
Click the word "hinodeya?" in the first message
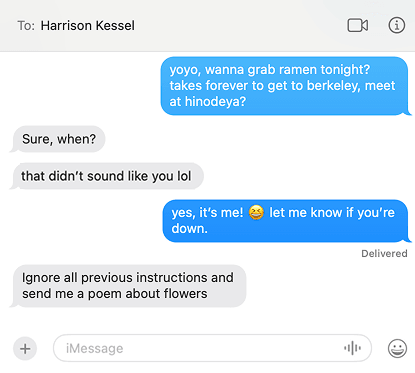coord(215,101)
